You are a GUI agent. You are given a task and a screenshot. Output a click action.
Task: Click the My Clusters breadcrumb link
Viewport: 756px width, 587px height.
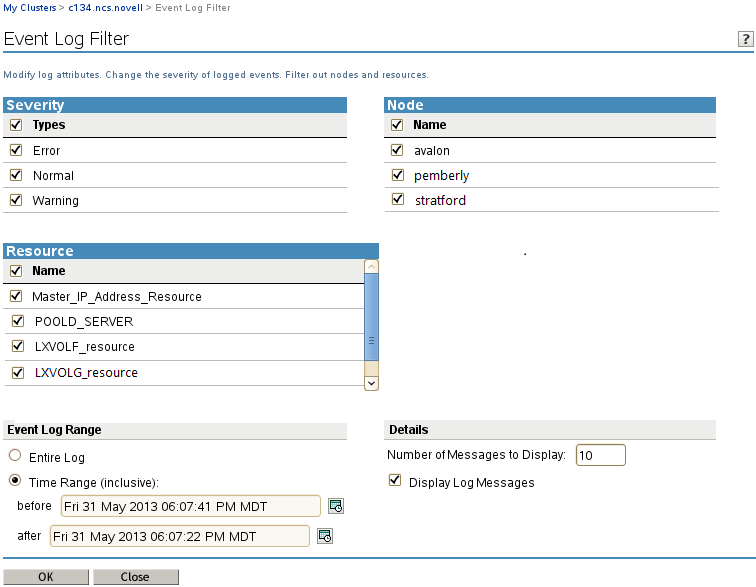pyautogui.click(x=29, y=8)
